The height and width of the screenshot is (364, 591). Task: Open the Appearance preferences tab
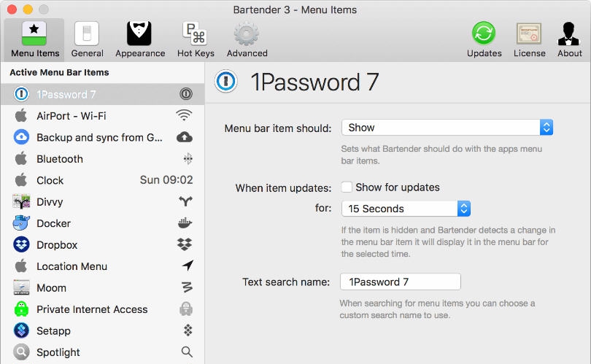[140, 40]
